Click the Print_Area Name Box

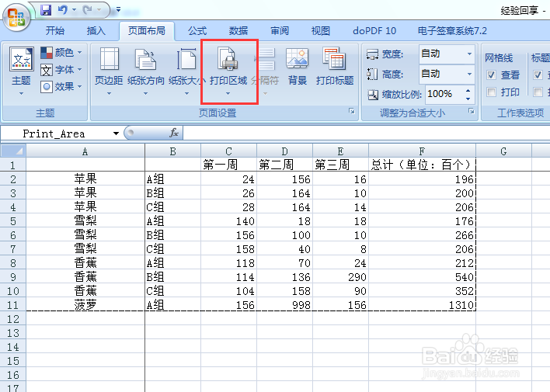click(56, 134)
